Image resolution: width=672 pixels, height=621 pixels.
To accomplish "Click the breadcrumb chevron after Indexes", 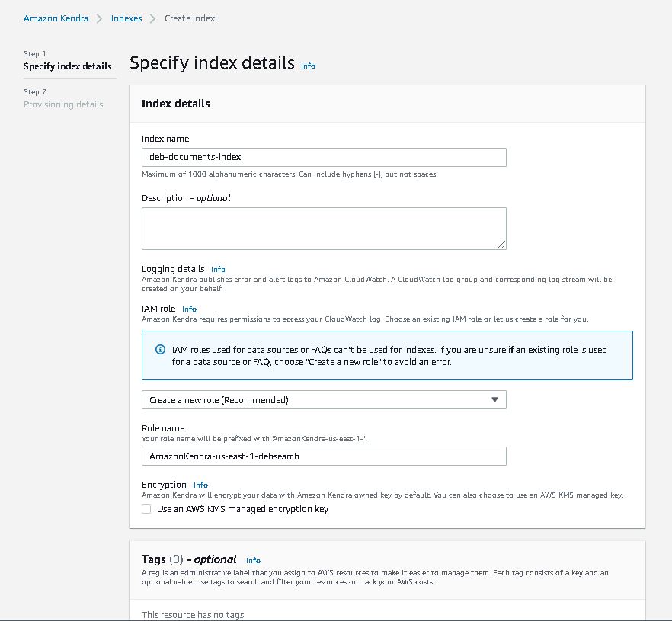I will 152,18.
